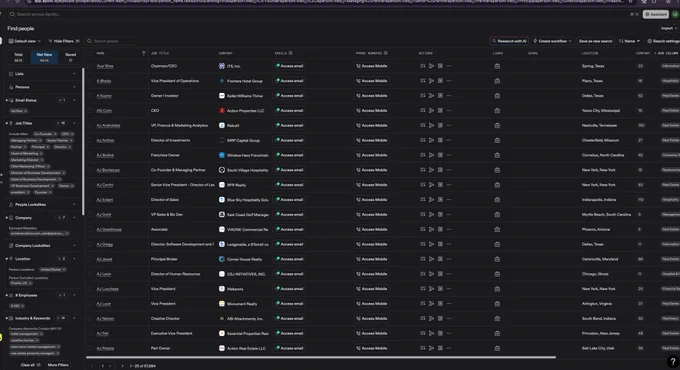Image resolution: width=680 pixels, height=370 pixels.
Task: Open the Default view dropdown
Action: (25, 41)
